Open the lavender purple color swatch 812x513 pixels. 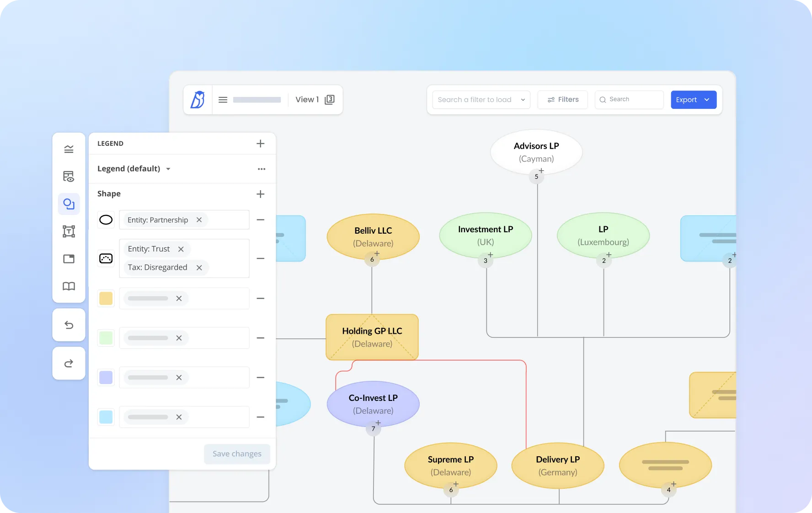106,378
